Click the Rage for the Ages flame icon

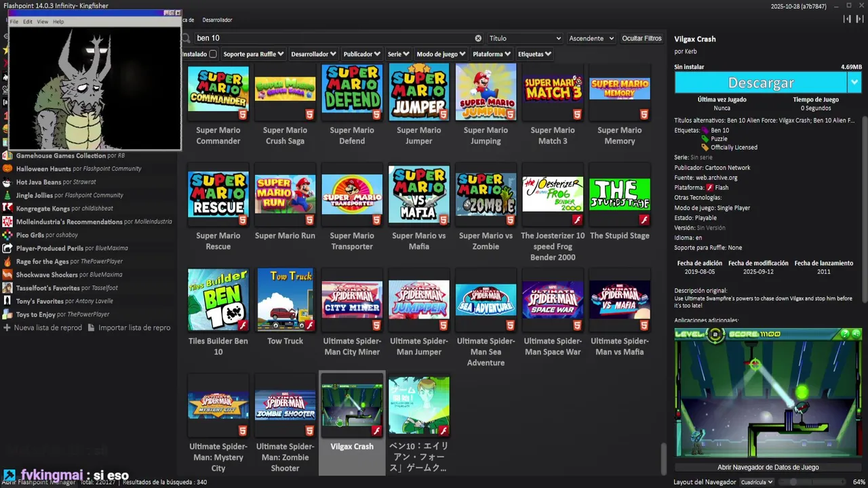tap(7, 261)
